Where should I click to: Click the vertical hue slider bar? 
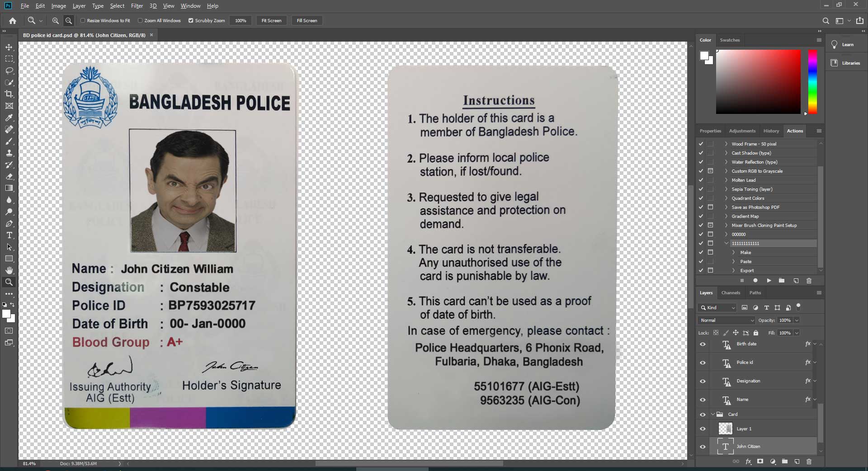pyautogui.click(x=812, y=81)
